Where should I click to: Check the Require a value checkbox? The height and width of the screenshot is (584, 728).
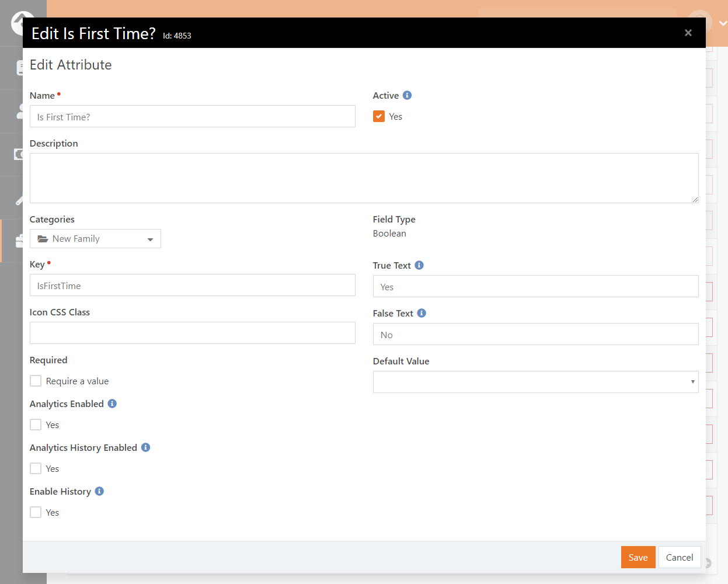click(36, 381)
